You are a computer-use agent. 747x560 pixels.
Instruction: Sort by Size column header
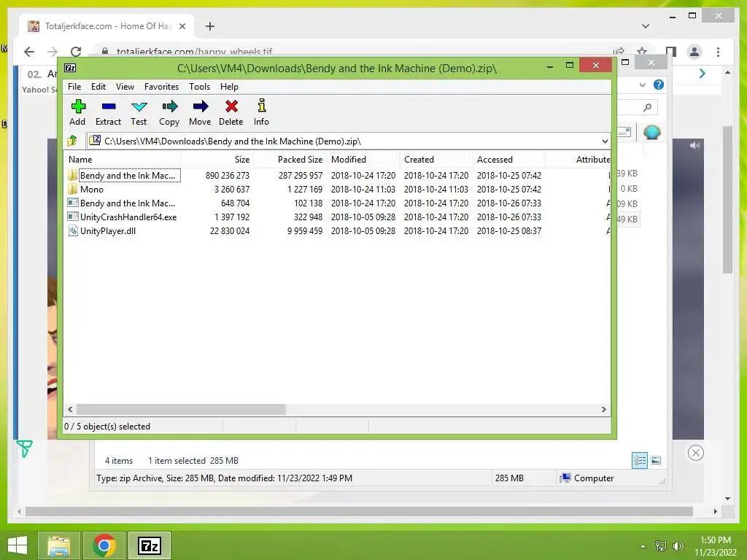[217, 160]
